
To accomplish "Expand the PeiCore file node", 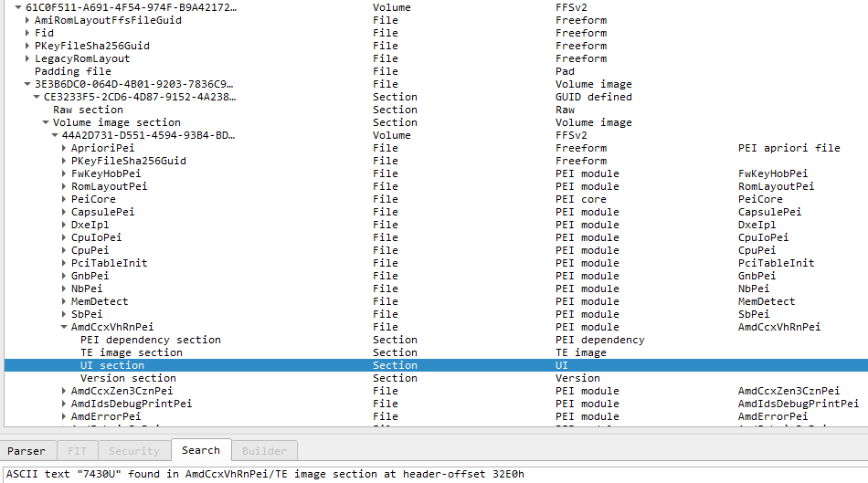I will pyautogui.click(x=64, y=199).
